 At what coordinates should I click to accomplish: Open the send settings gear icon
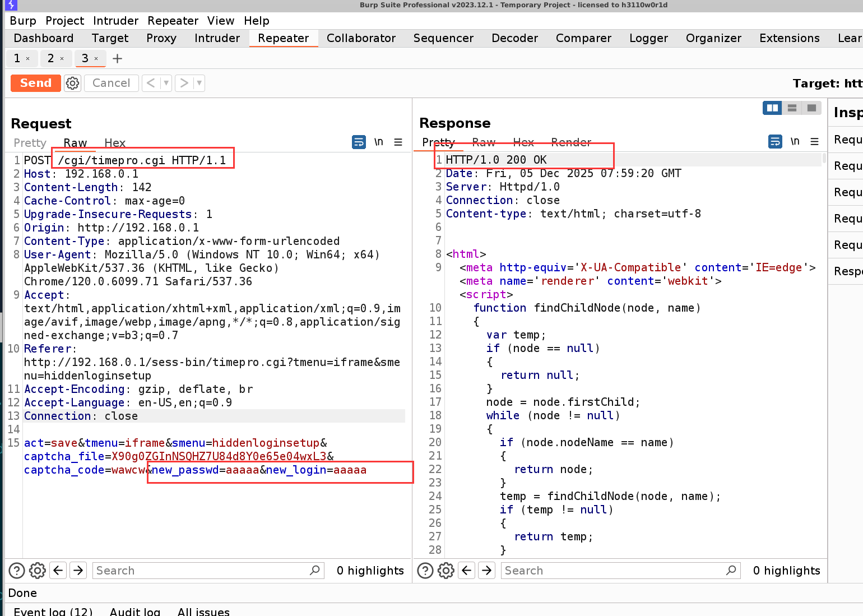click(72, 83)
